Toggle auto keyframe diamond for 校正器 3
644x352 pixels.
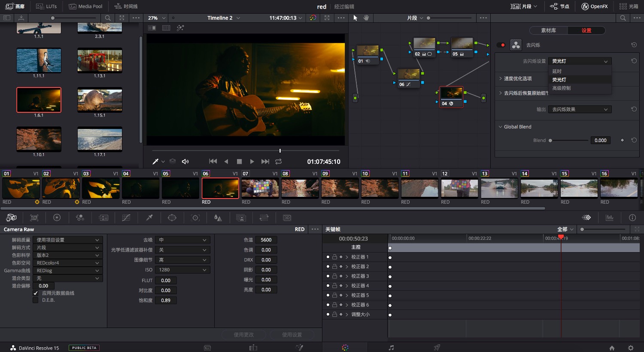point(341,276)
